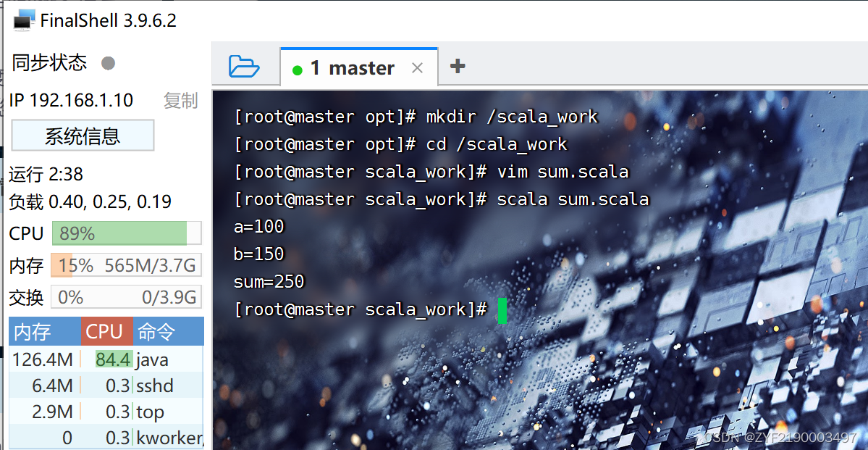This screenshot has height=450, width=868.
Task: Click the 'b=150' output line
Action: 259,254
